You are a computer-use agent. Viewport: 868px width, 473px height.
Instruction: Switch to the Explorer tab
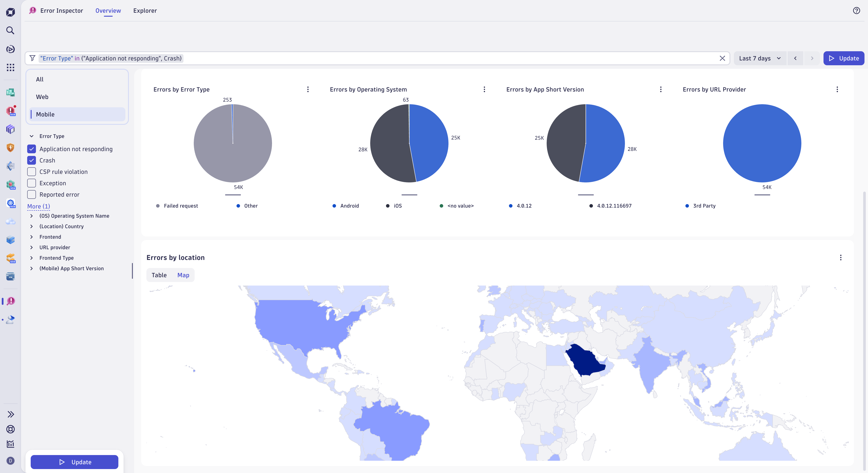145,11
